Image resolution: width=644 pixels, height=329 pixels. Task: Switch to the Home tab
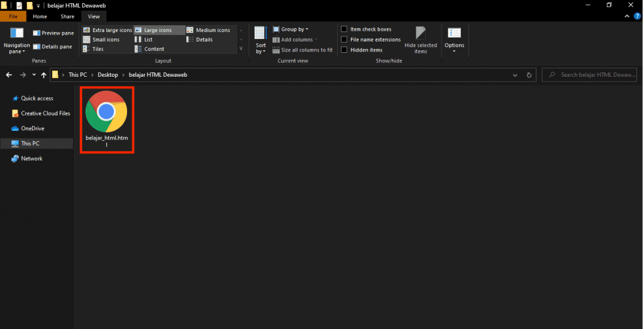click(x=40, y=16)
